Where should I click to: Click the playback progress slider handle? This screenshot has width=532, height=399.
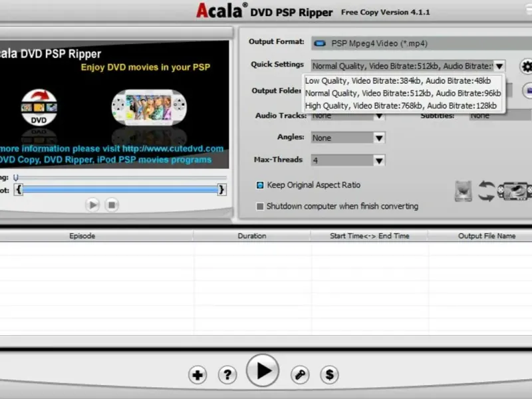[15, 178]
